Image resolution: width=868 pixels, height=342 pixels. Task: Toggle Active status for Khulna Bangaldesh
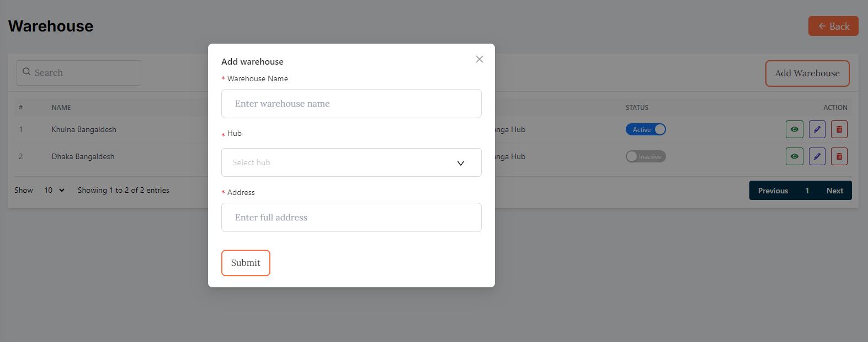pos(646,129)
